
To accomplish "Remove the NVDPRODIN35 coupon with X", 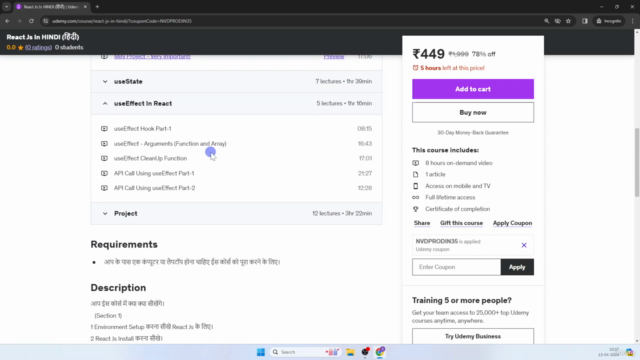I will tap(524, 245).
